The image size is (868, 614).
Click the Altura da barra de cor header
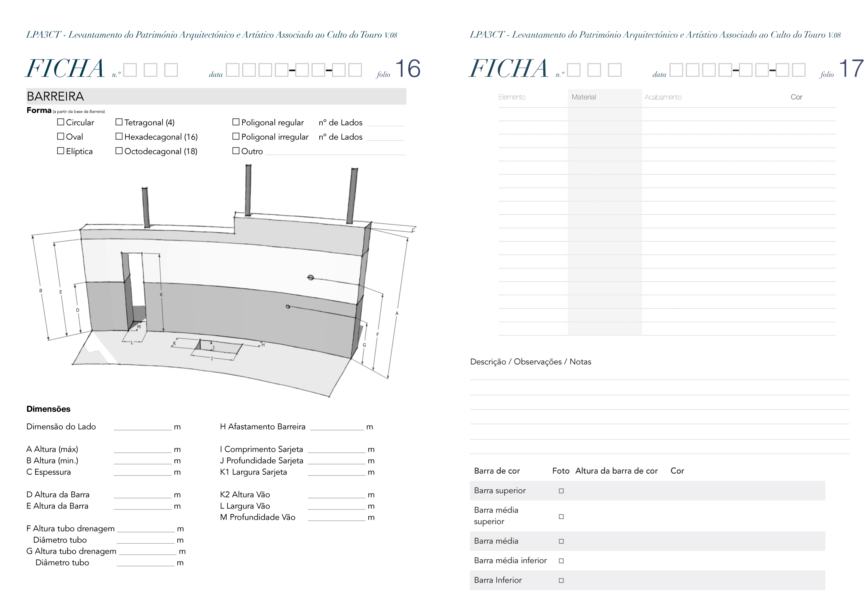pyautogui.click(x=616, y=471)
